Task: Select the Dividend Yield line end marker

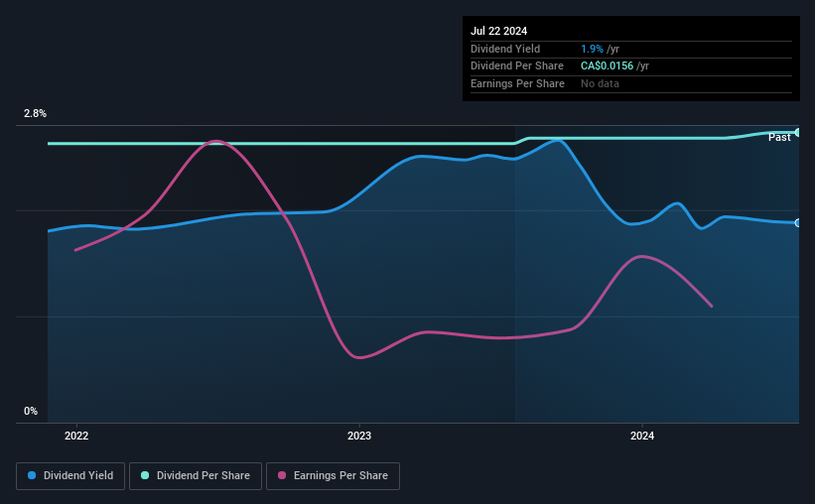Action: [x=798, y=223]
